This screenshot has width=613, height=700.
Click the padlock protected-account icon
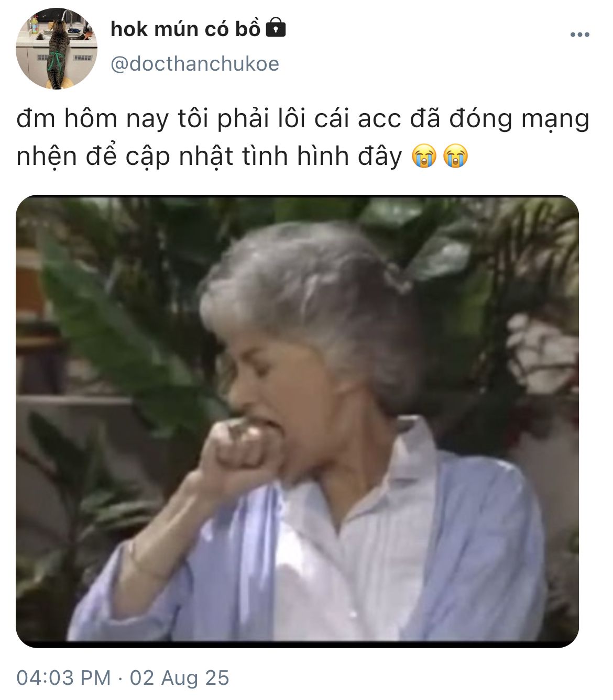click(x=276, y=28)
